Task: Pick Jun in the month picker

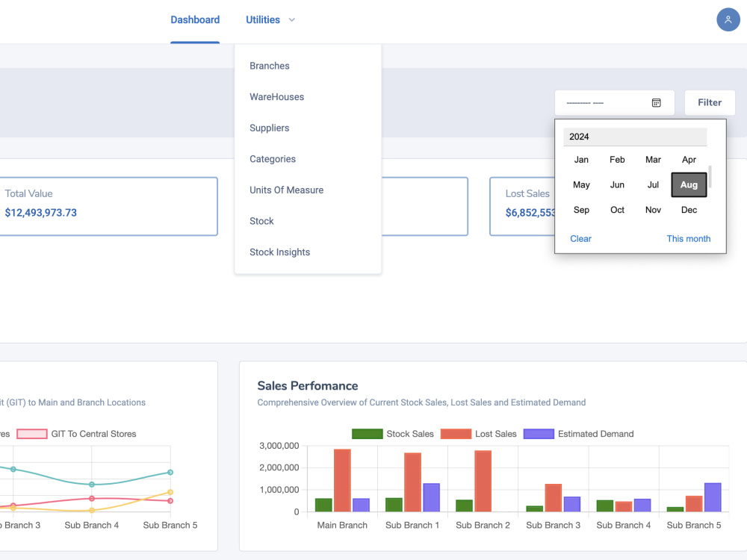Action: click(x=617, y=184)
